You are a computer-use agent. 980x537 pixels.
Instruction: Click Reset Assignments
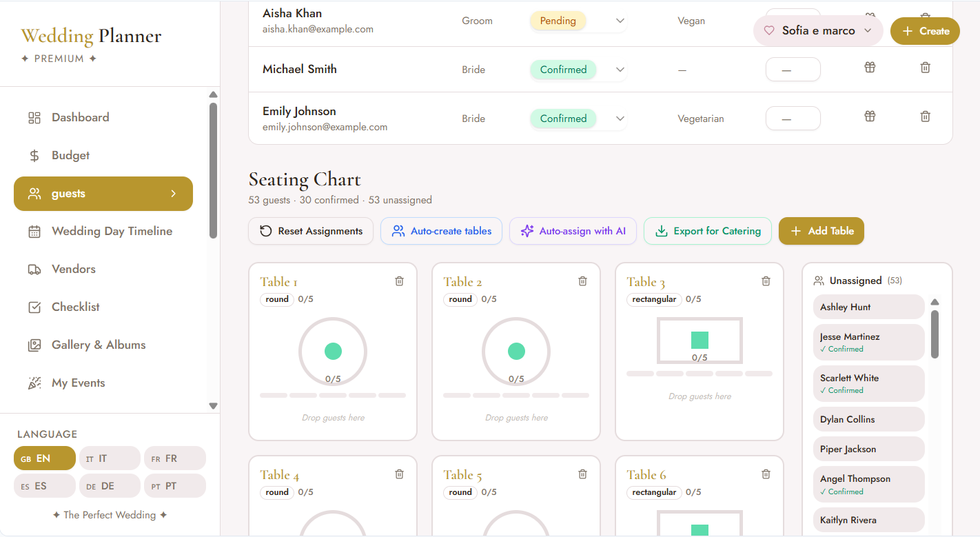[x=311, y=231]
